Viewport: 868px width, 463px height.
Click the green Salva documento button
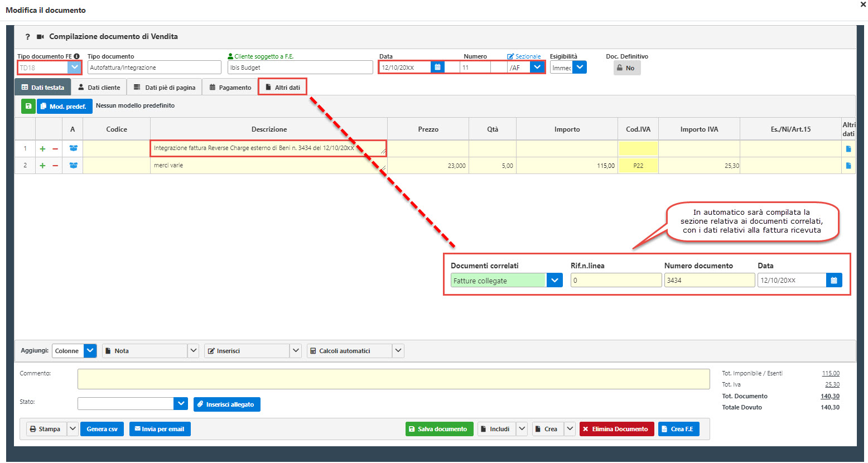tap(440, 429)
